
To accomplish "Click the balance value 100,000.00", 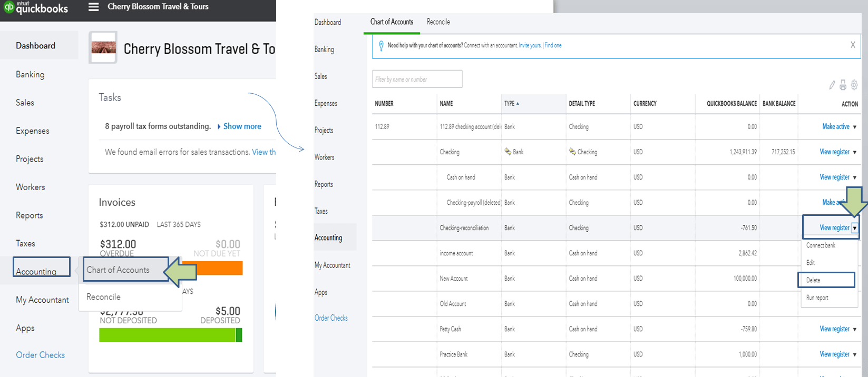I will pos(745,278).
